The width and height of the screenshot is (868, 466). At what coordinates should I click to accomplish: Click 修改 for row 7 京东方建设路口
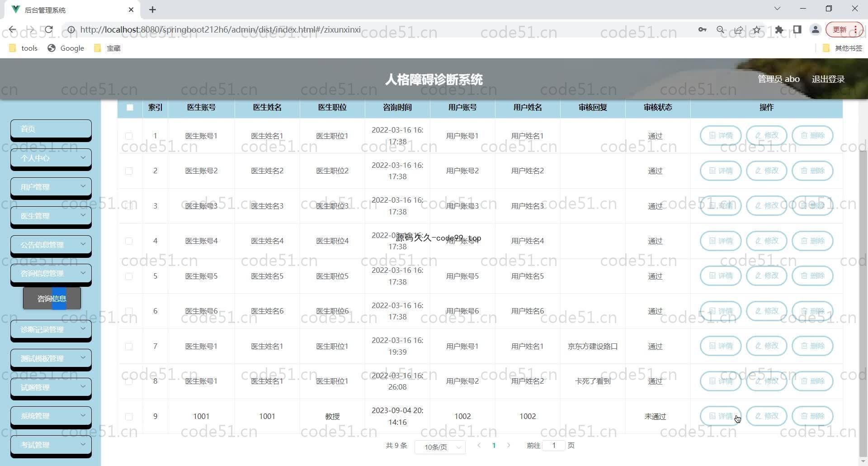[767, 346]
